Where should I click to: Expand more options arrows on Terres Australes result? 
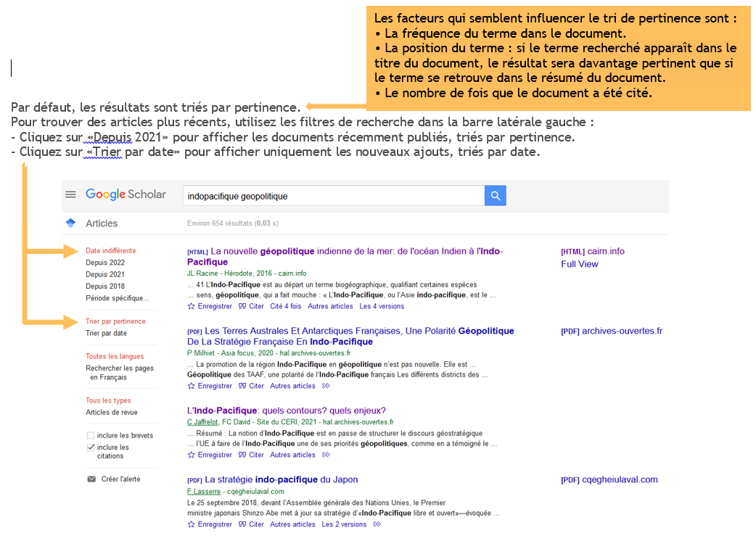pyautogui.click(x=326, y=386)
